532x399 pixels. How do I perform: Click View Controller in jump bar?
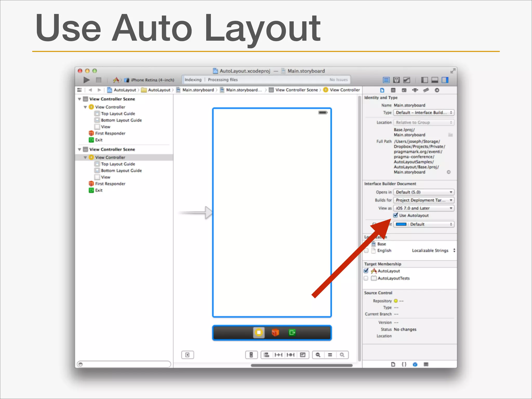(x=342, y=90)
